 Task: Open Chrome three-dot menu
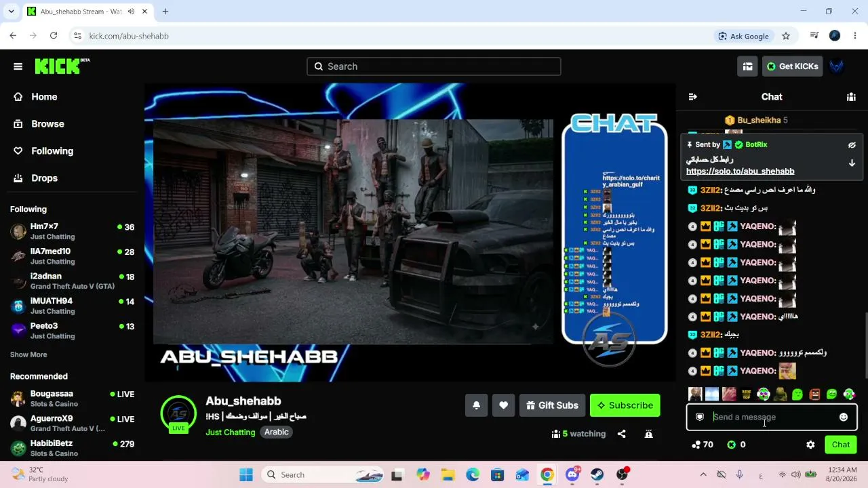coord(855,36)
